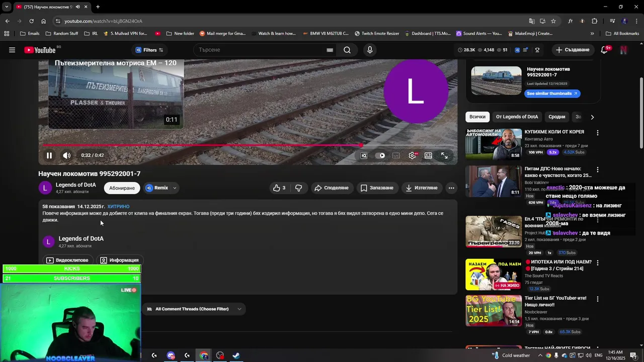Bookmark this page with star icon
This screenshot has height=362, width=644.
(x=553, y=21)
